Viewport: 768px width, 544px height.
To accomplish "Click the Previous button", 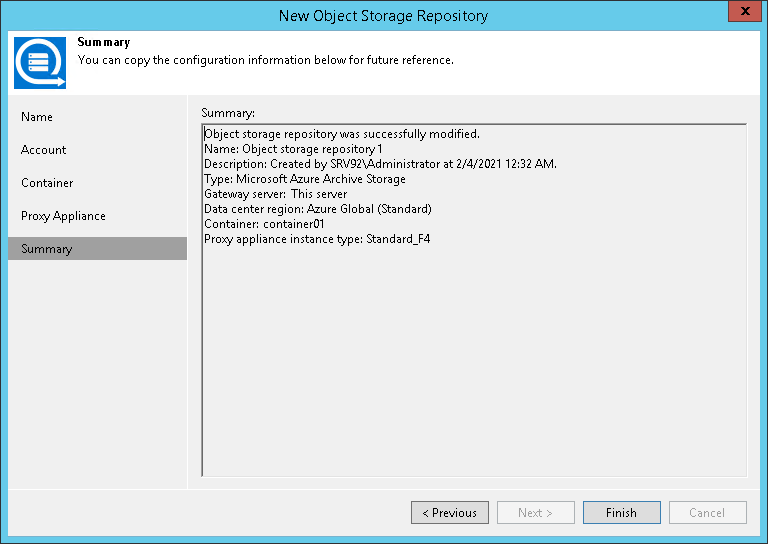I will click(449, 513).
